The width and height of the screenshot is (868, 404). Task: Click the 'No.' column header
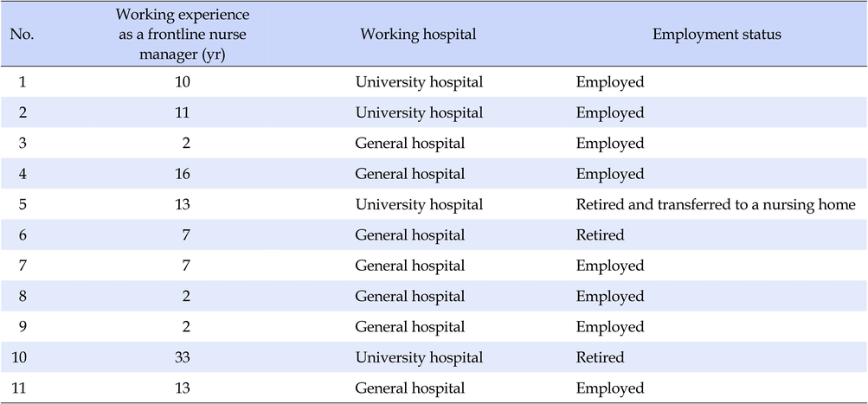[x=23, y=35]
